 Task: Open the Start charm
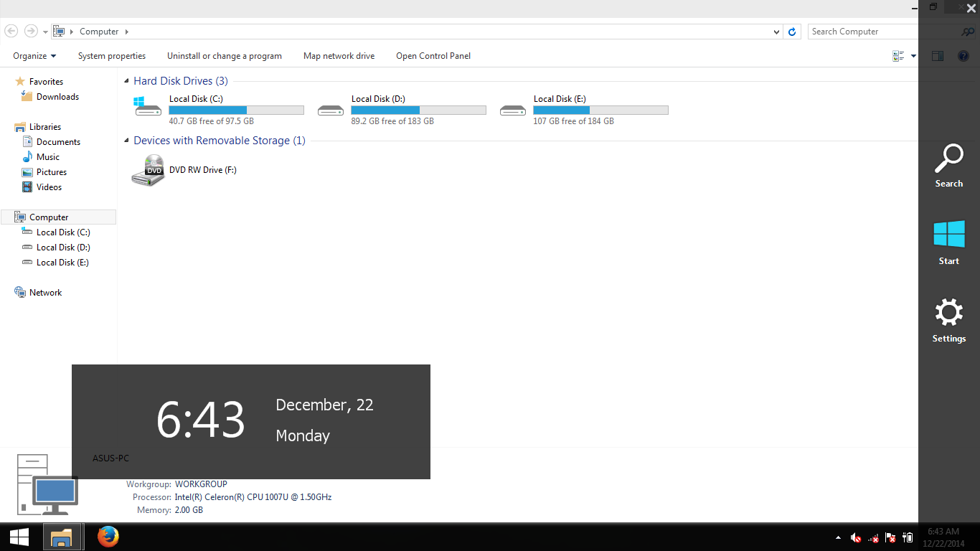pyautogui.click(x=949, y=243)
